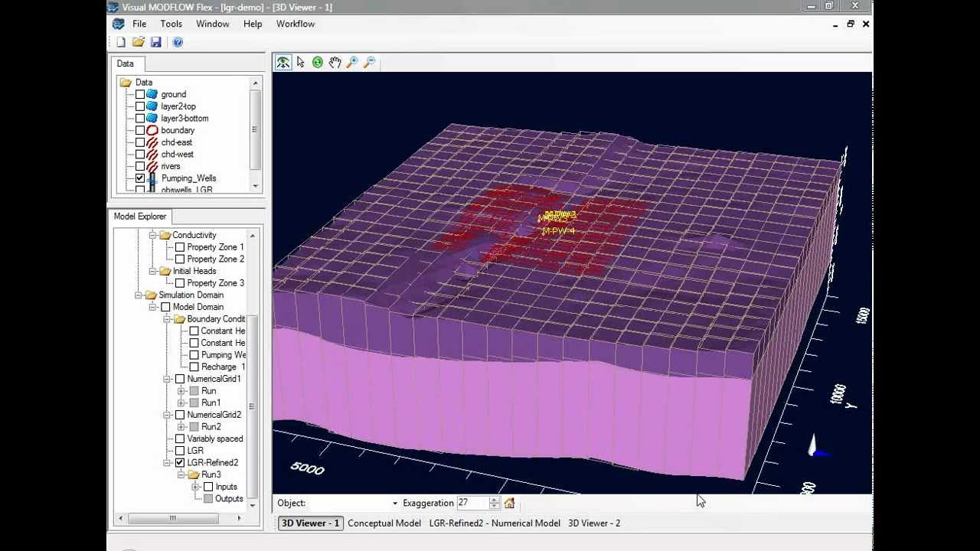Image resolution: width=980 pixels, height=551 pixels.
Task: Enable the boundary checkbox
Action: [x=140, y=130]
